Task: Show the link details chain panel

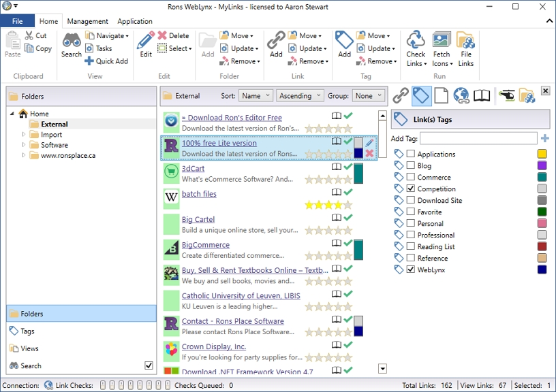Action: 401,95
